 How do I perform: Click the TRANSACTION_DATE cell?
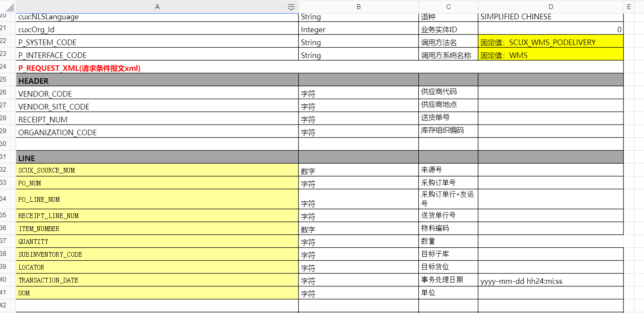pos(157,280)
